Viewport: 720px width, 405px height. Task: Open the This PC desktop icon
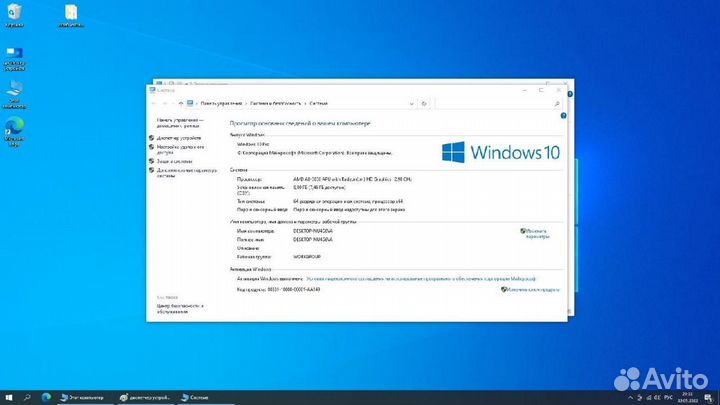pos(14,95)
